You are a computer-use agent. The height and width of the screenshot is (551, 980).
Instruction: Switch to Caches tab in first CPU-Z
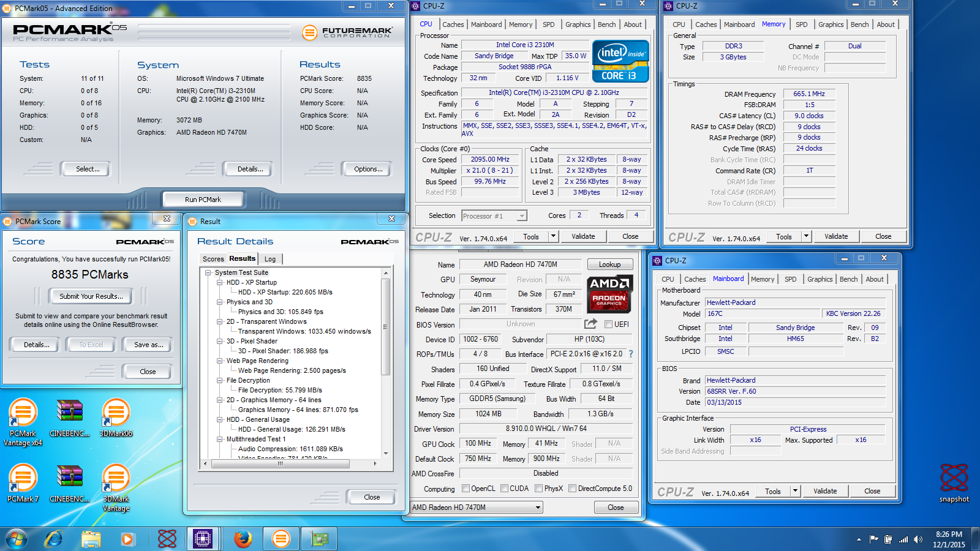coord(453,24)
